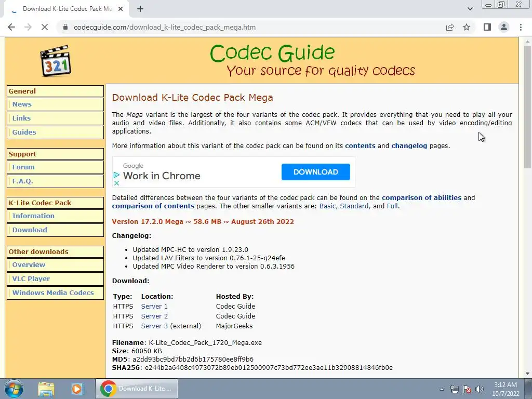Open the Chrome profile avatar
This screenshot has width=532, height=399.
click(x=504, y=27)
